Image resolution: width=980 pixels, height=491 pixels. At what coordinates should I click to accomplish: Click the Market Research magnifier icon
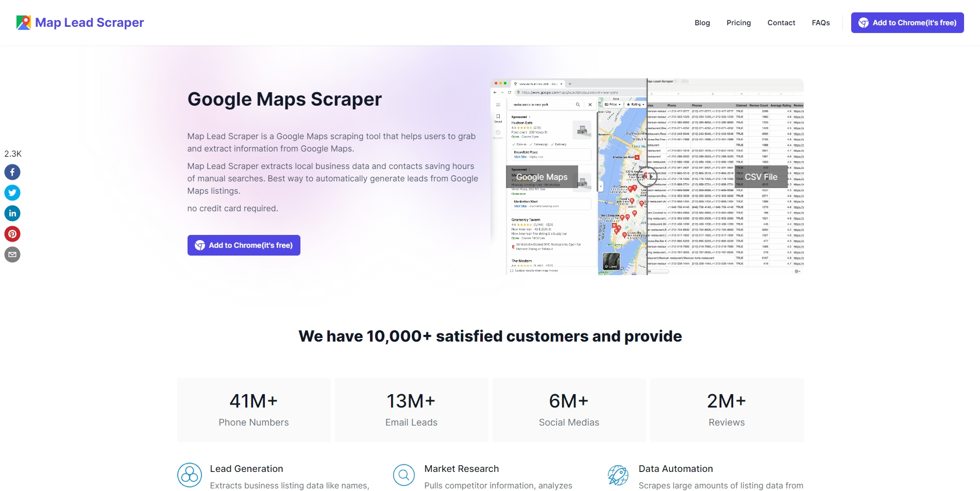click(x=404, y=475)
